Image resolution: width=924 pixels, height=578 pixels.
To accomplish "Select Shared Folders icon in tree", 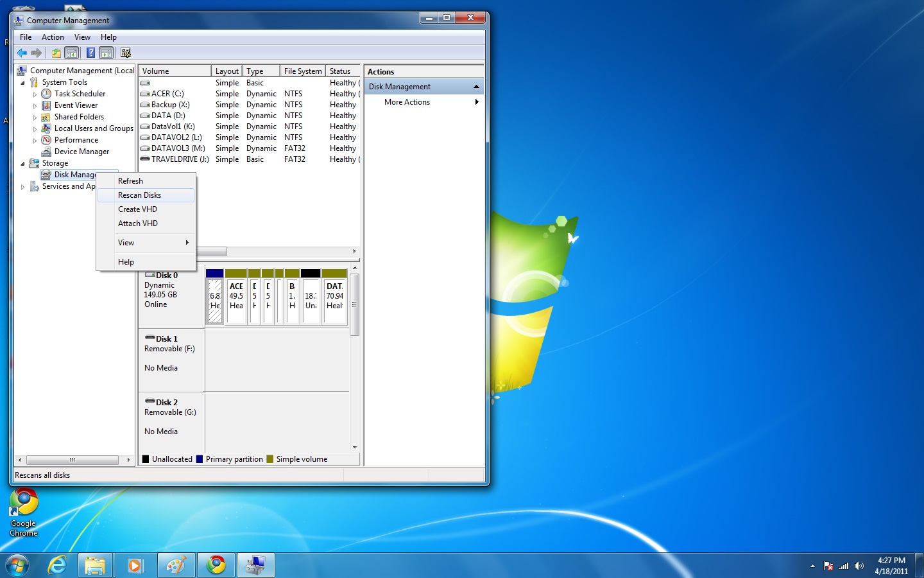I will coord(46,117).
